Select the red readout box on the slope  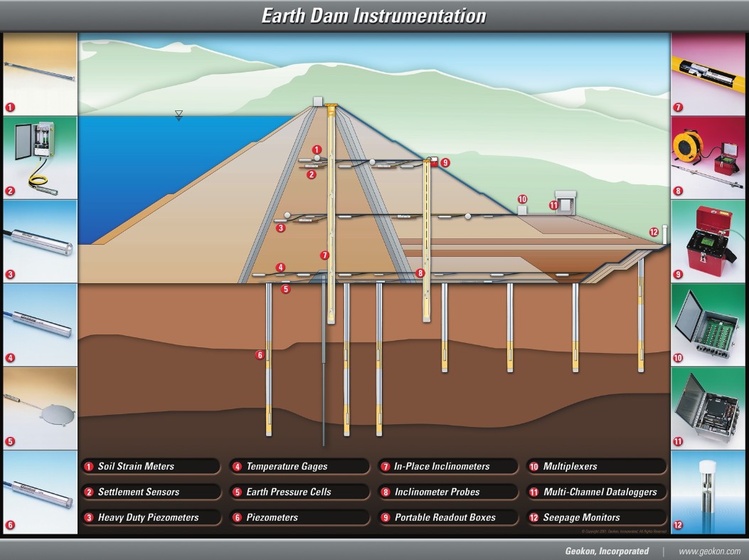tap(434, 161)
